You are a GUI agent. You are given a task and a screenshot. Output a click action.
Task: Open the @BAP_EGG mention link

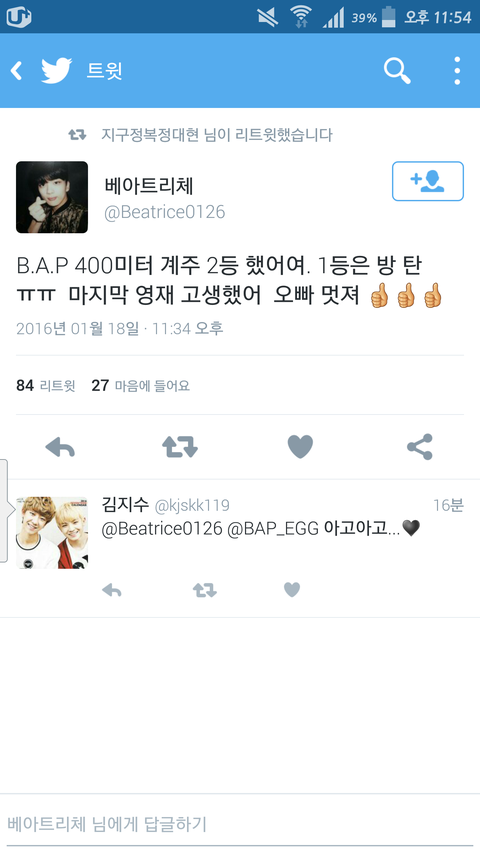273,528
